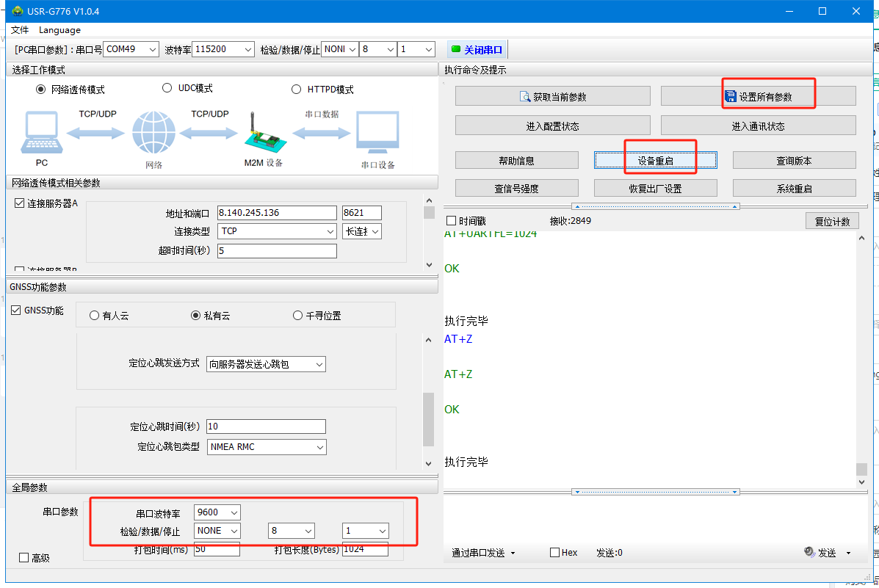This screenshot has height=588, width=879.
Task: Click the 复位计数 button
Action: [x=832, y=221]
